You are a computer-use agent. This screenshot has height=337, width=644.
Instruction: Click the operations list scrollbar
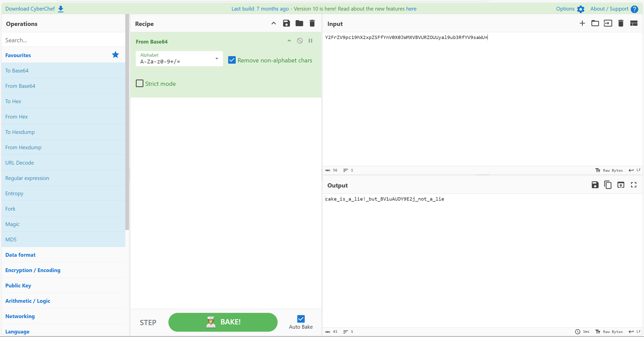point(127,122)
